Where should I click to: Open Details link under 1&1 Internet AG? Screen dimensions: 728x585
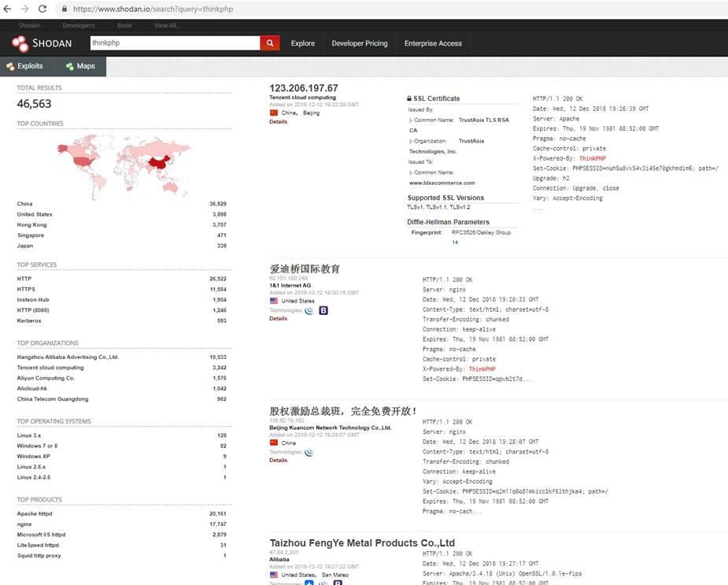pyautogui.click(x=278, y=319)
